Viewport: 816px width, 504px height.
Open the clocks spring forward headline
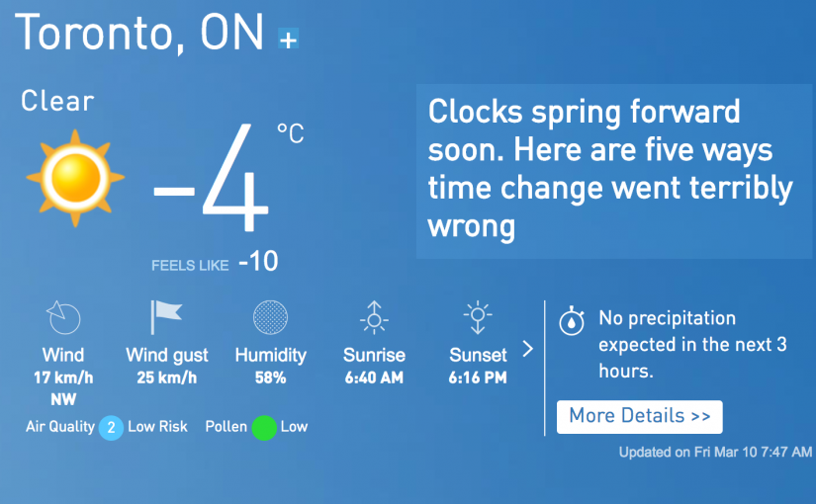(609, 169)
